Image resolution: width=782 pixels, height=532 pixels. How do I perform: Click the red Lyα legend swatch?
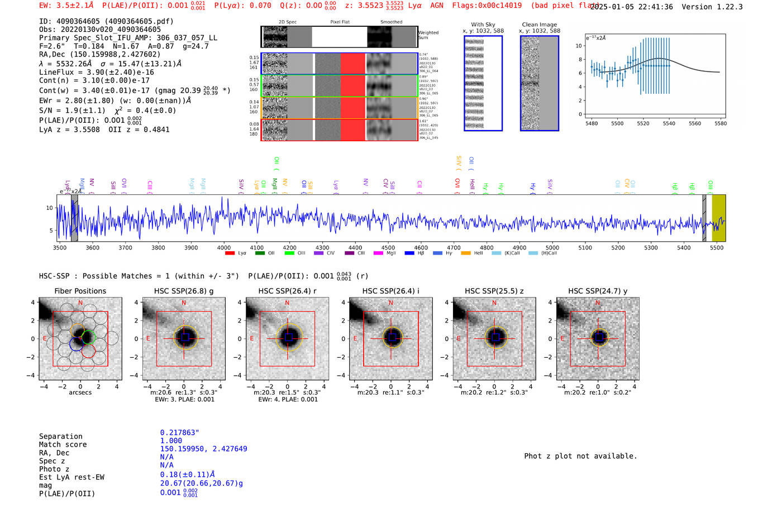click(230, 253)
